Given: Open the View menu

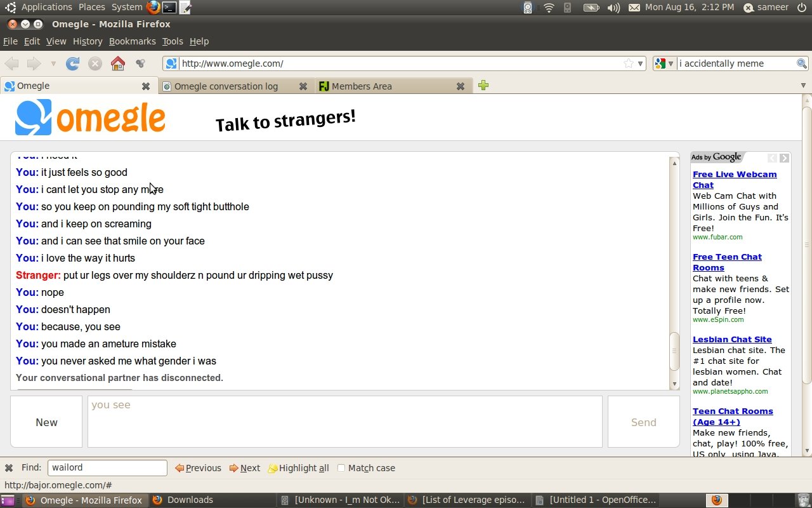Looking at the screenshot, I should click(56, 41).
